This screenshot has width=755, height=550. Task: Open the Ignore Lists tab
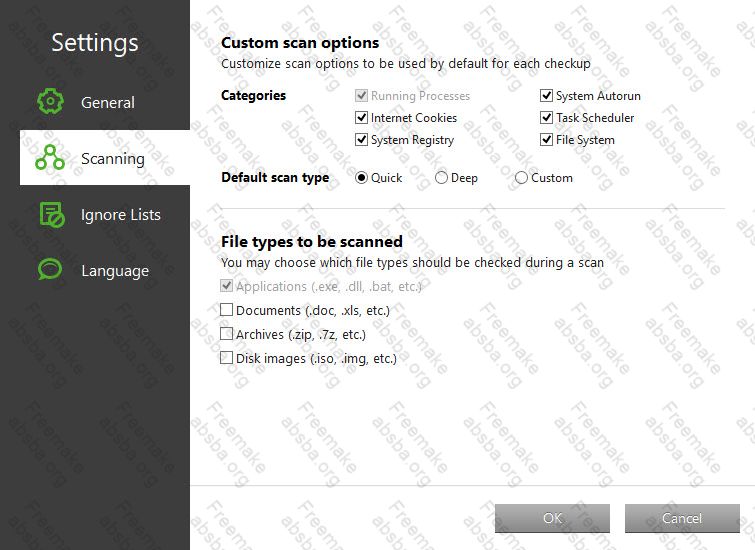104,214
